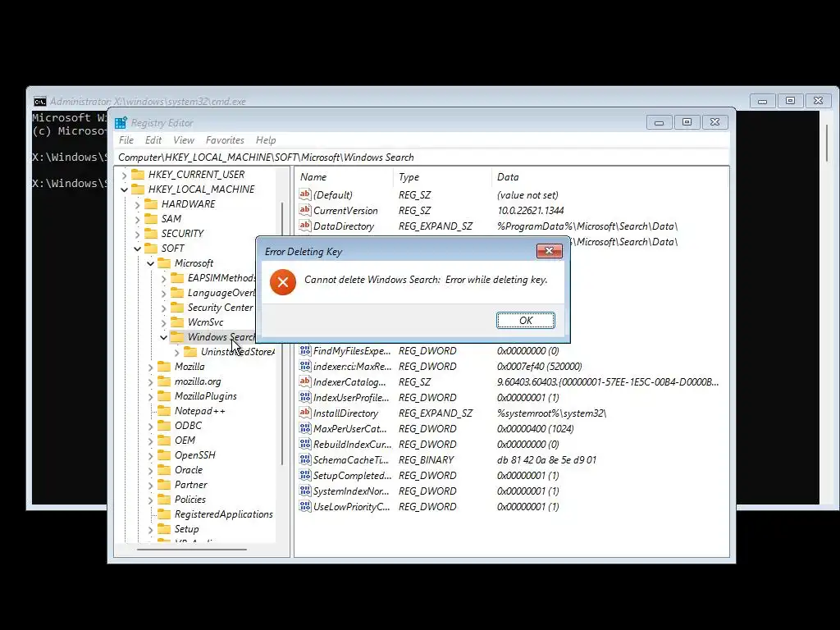Expand the Mozilla key

click(151, 367)
